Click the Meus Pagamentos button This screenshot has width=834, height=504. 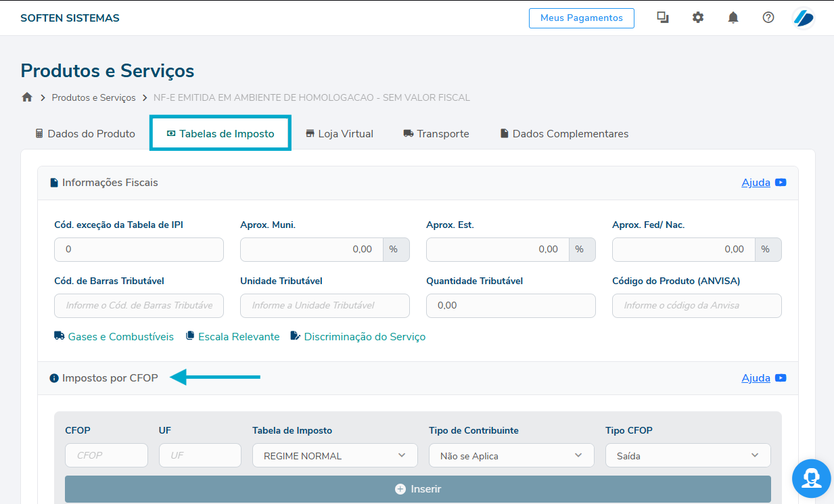click(581, 18)
